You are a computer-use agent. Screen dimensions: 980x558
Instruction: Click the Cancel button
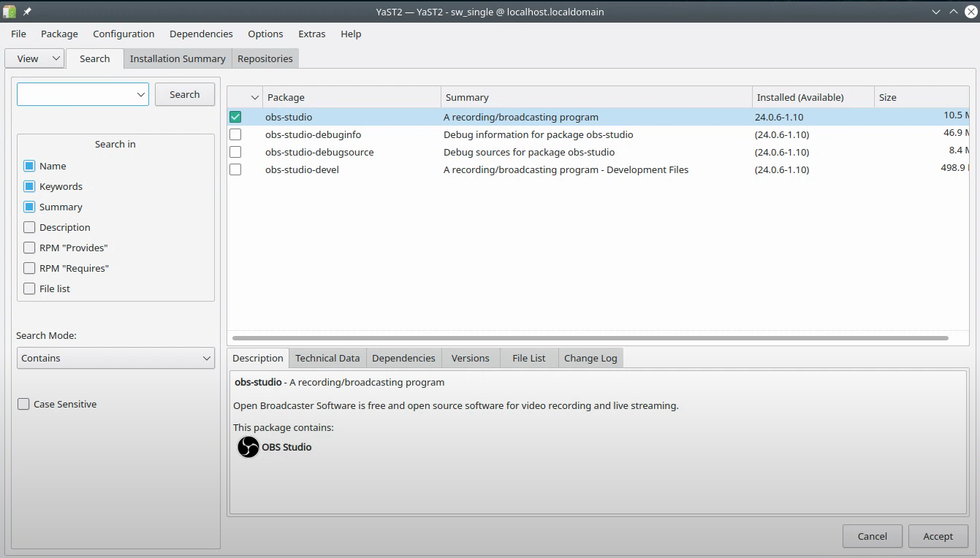[x=873, y=536]
